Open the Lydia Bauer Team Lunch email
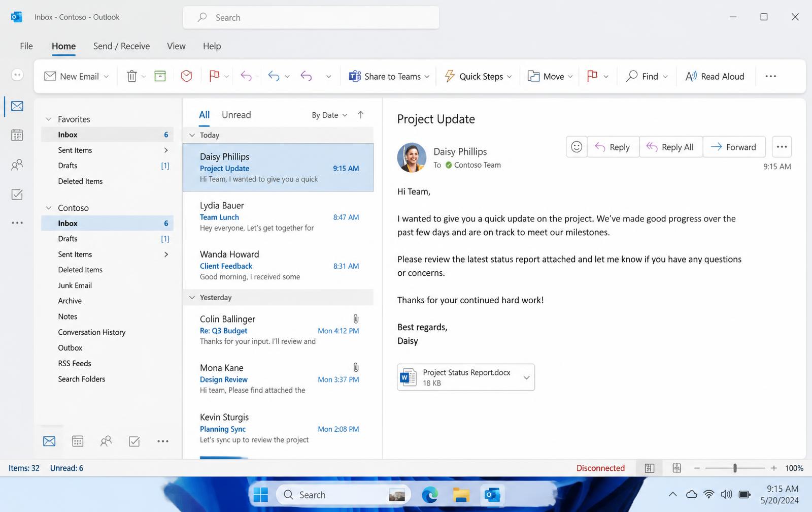 278,217
